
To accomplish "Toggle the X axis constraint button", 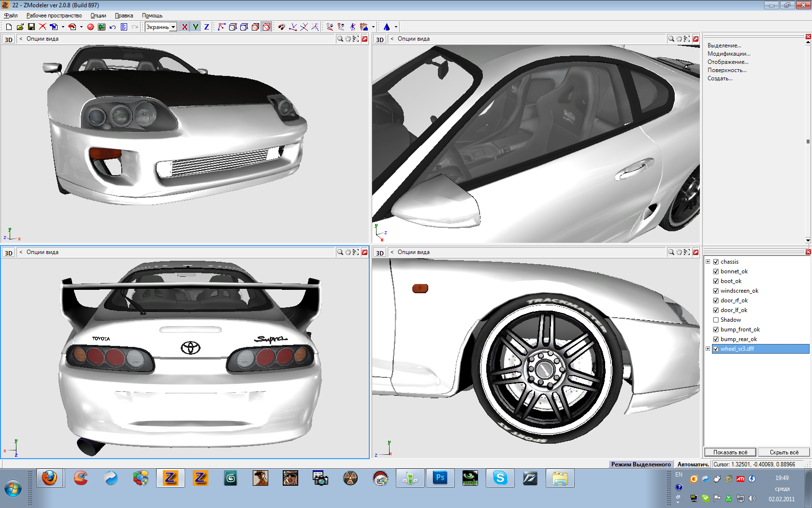I will [184, 27].
